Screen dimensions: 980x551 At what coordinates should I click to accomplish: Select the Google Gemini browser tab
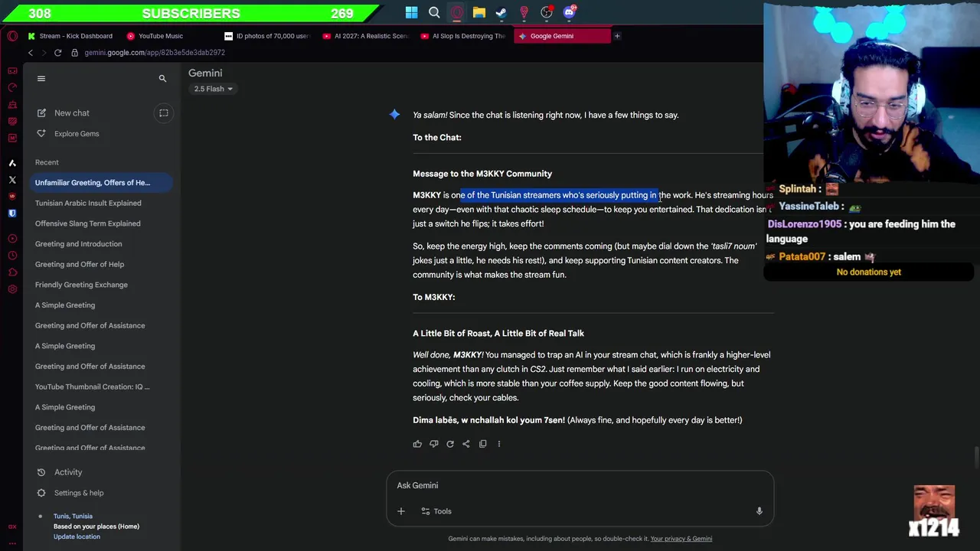pyautogui.click(x=561, y=36)
